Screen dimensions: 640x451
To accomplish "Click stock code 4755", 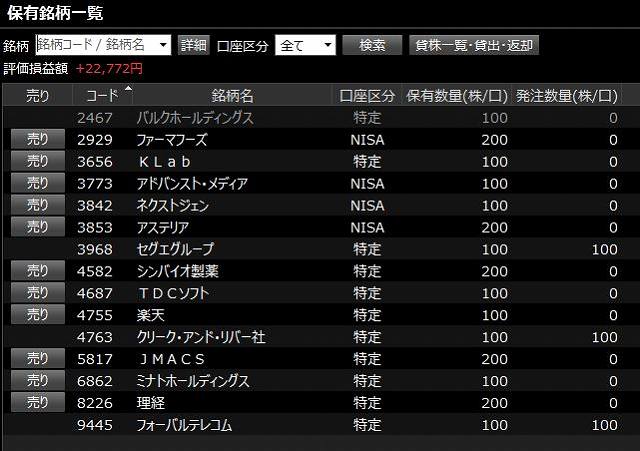I will pos(95,315).
